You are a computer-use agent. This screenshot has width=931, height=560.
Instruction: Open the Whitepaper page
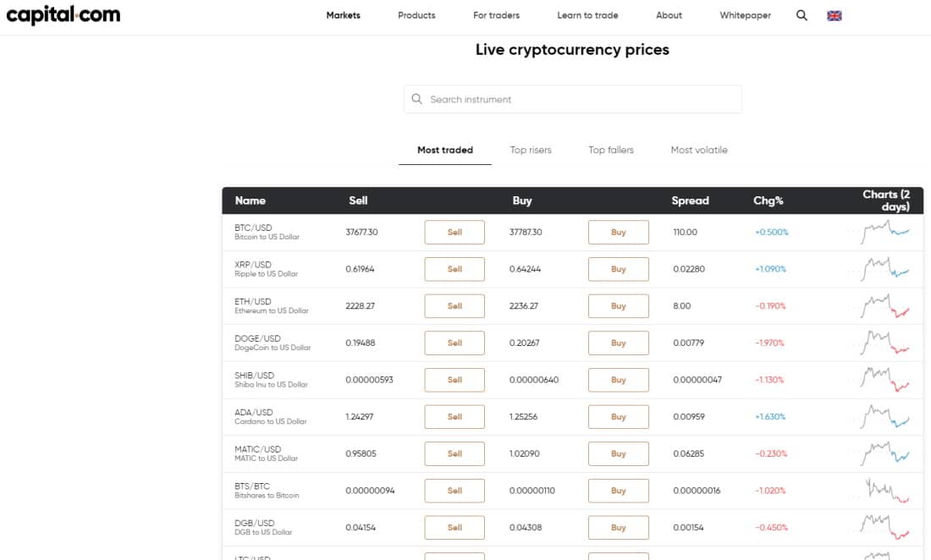click(x=745, y=15)
